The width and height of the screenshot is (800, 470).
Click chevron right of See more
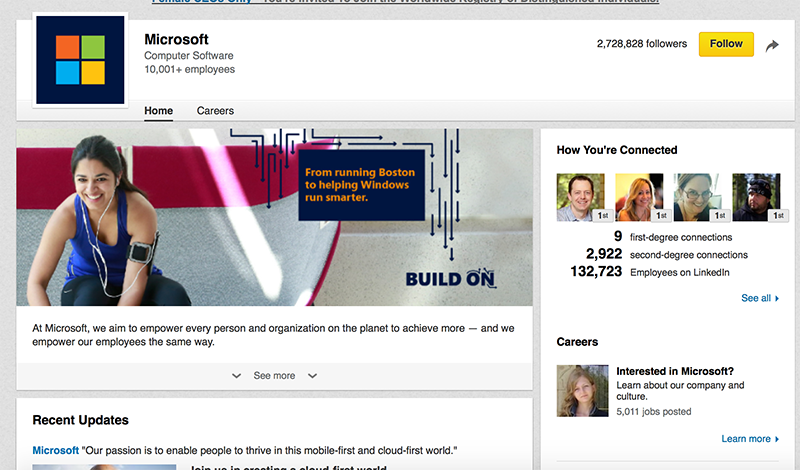312,376
